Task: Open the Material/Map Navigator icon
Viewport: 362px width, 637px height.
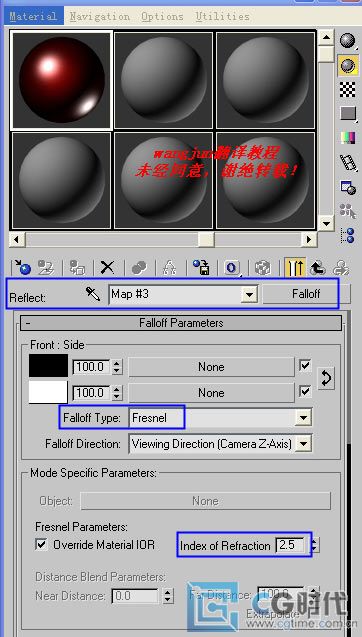Action: (348, 236)
